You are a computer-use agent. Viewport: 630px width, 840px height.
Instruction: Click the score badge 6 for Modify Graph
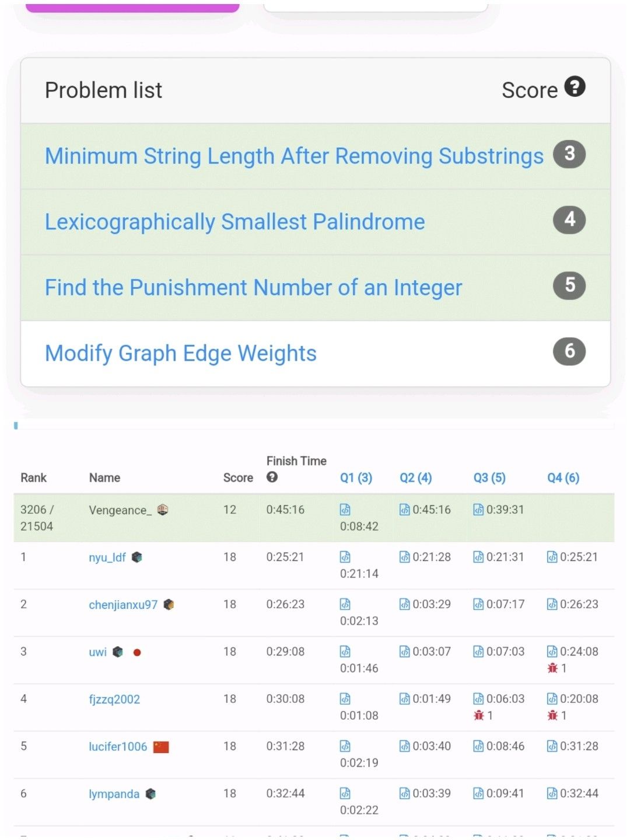[569, 351]
